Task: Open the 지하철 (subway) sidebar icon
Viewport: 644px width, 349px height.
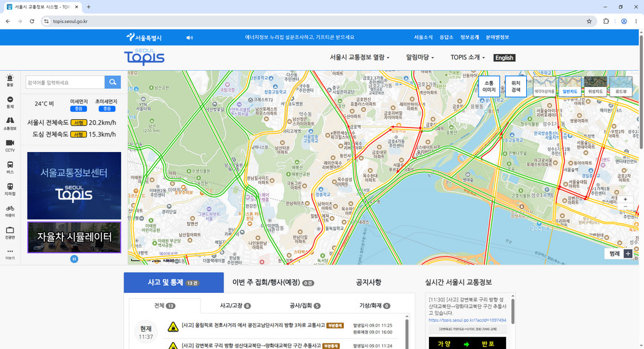Action: point(10,189)
